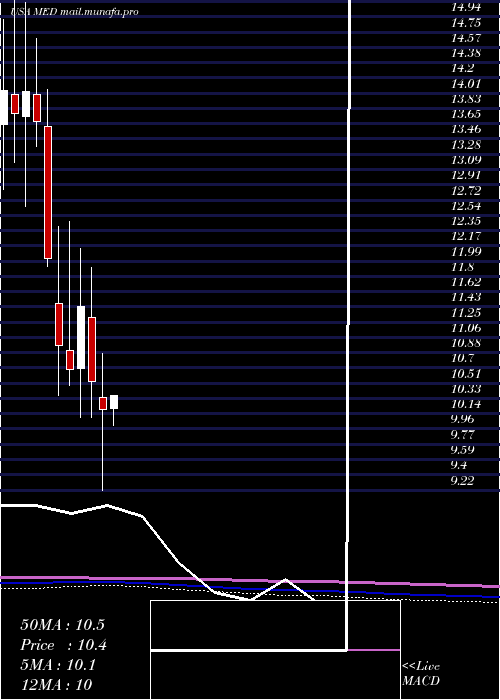Viewport: 500px width, 700px height.
Task: Click the 11.99 price axis label
Action: (x=466, y=252)
